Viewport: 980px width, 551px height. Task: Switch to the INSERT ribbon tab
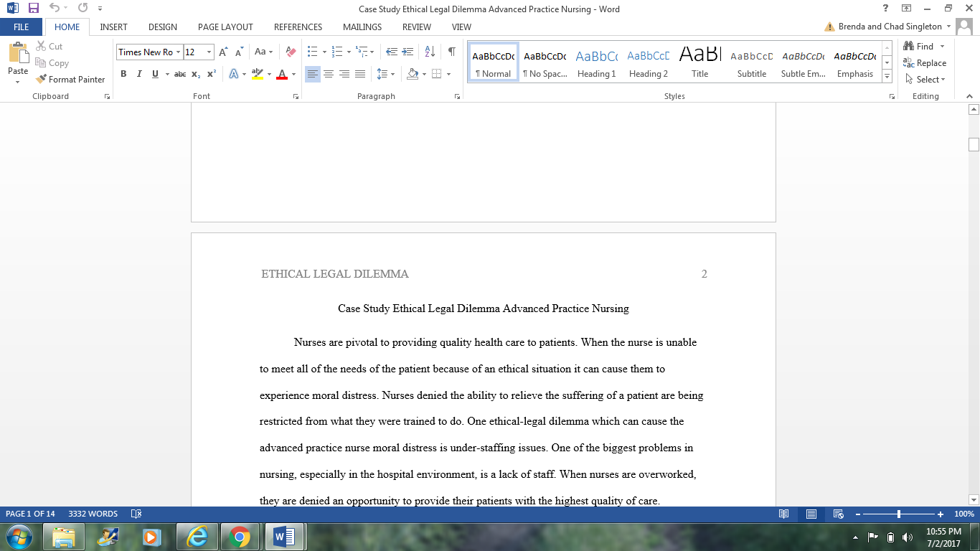(x=113, y=27)
